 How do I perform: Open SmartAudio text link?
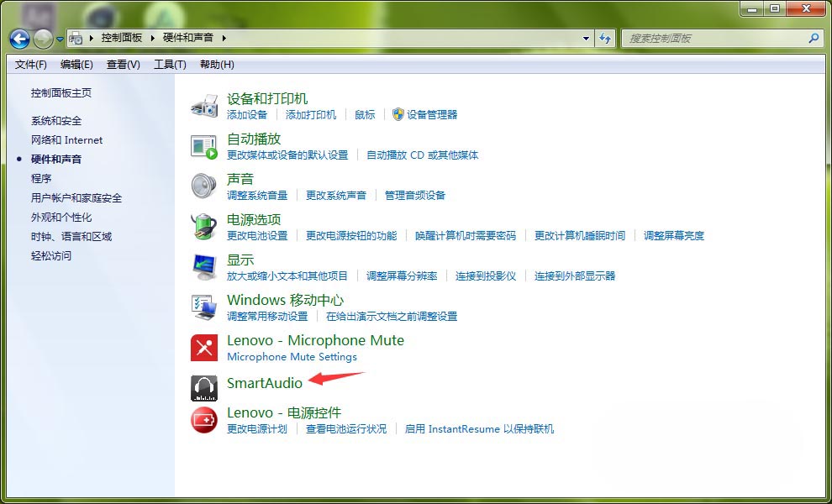point(265,383)
